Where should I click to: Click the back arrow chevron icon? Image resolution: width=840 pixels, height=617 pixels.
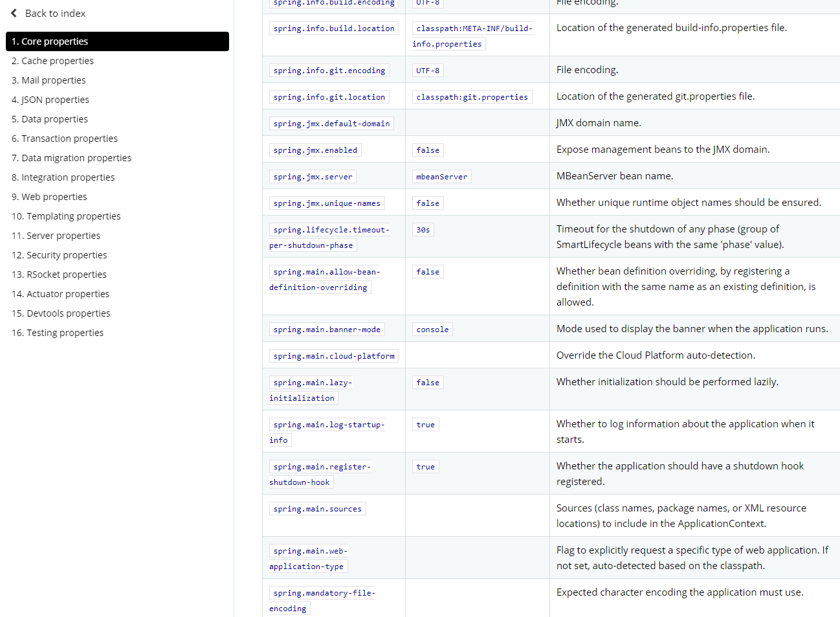coord(14,13)
